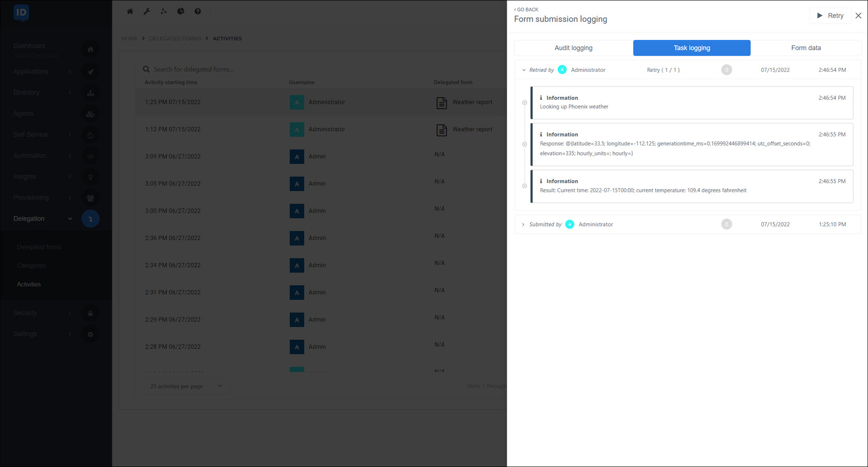The height and width of the screenshot is (467, 868).
Task: Open the activities per page dropdown
Action: (186, 387)
